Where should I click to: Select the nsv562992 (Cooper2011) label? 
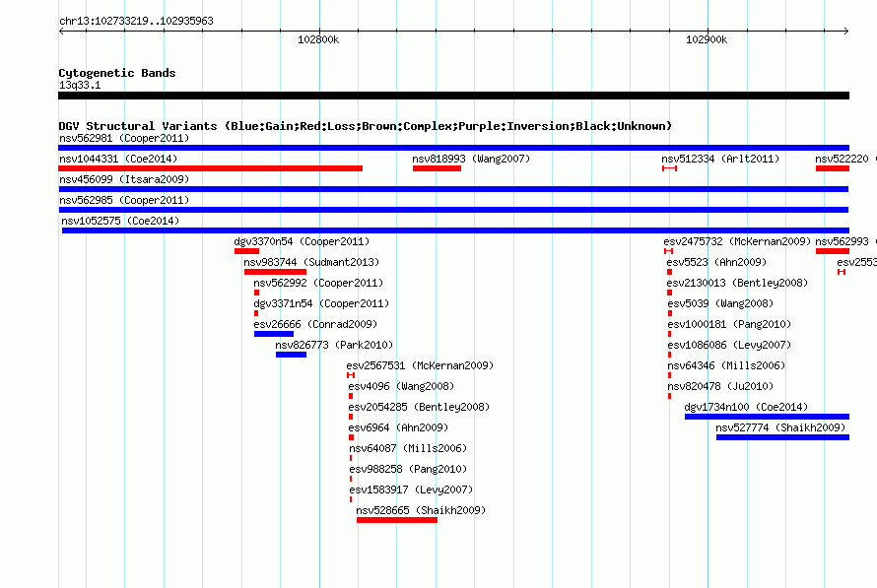pos(318,283)
